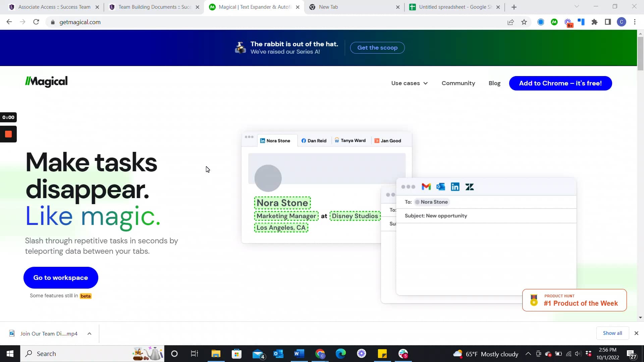Stop the active screen recording with red stop button
This screenshot has width=644, height=362.
[x=8, y=134]
